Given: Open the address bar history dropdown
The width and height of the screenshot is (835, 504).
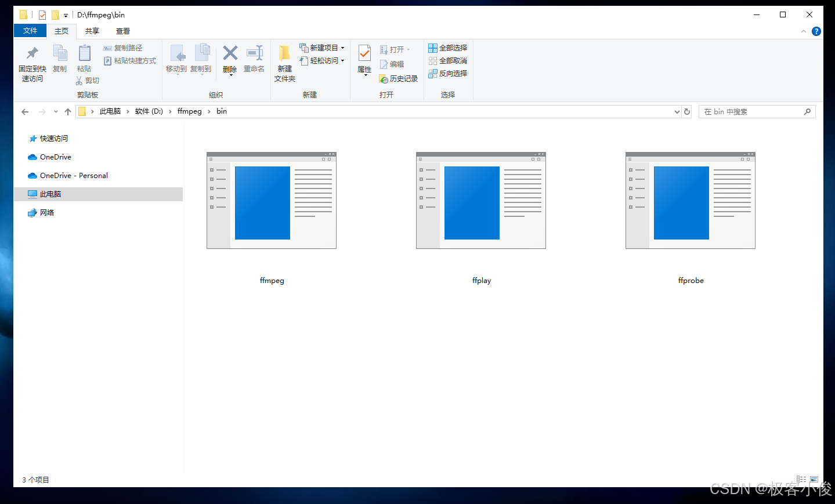Looking at the screenshot, I should (x=677, y=112).
